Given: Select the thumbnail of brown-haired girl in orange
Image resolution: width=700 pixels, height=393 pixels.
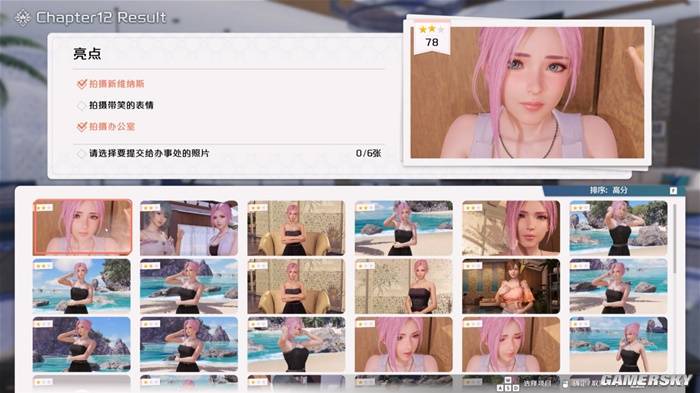Looking at the screenshot, I should [x=511, y=286].
